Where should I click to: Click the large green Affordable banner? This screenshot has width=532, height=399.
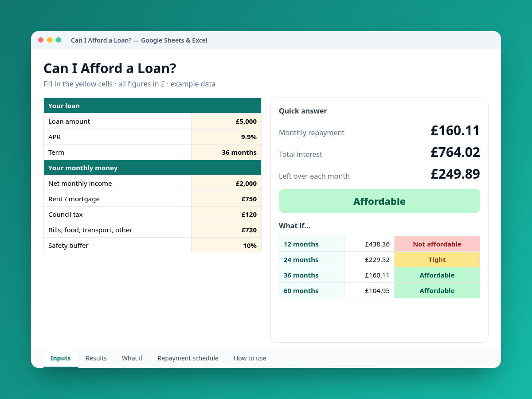pyautogui.click(x=379, y=201)
